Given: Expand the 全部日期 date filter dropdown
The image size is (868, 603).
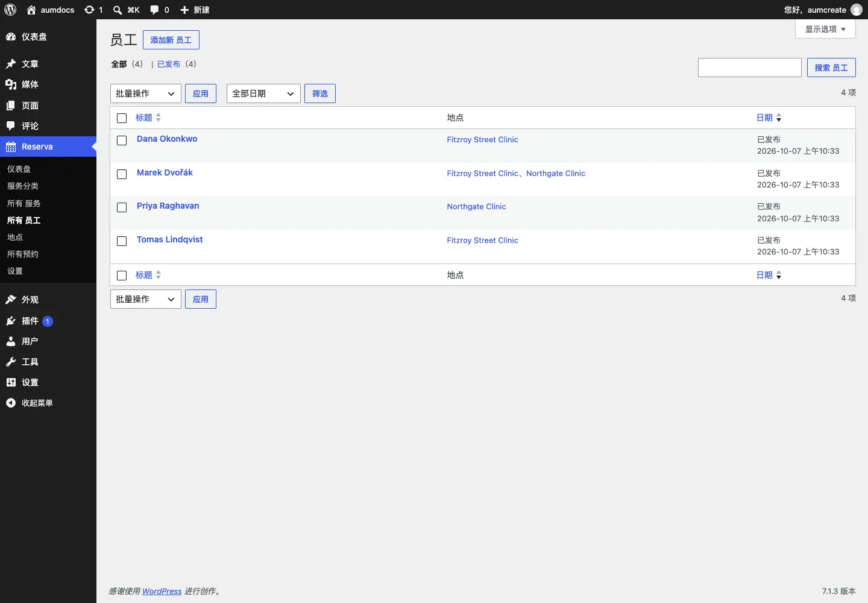Looking at the screenshot, I should [263, 93].
